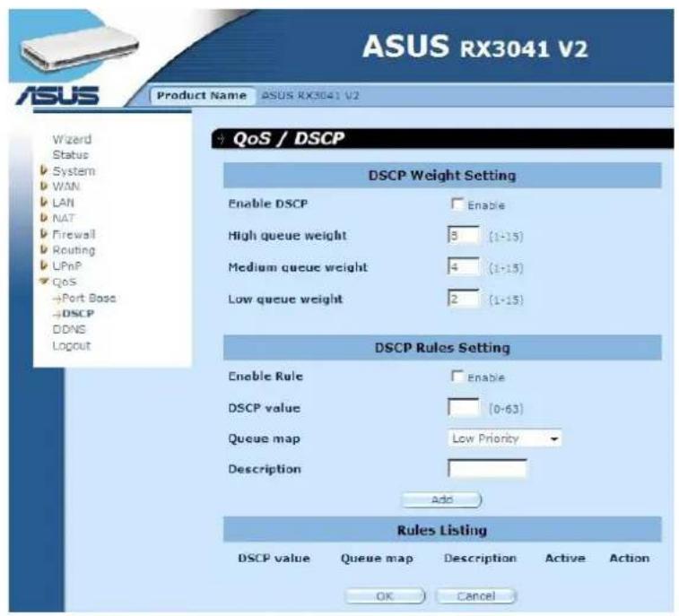Screen dimensions: 679x616
Task: Open the NAT menu item
Action: tap(63, 218)
